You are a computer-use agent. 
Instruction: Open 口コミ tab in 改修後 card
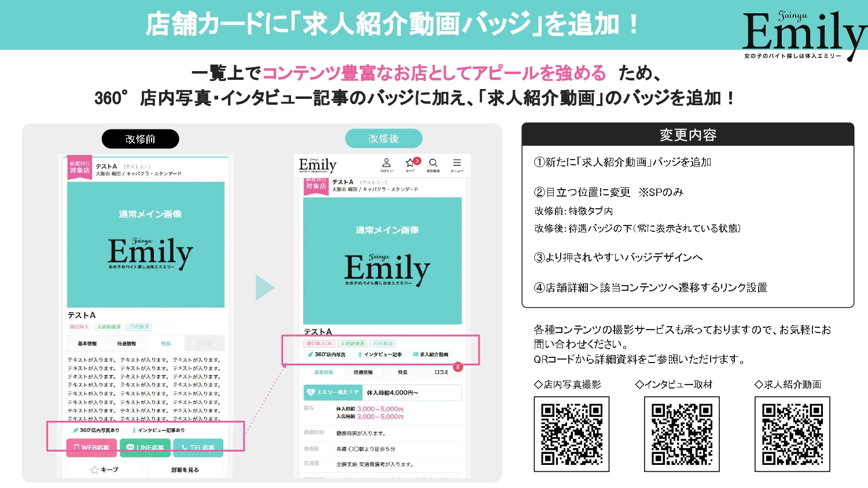(x=442, y=372)
